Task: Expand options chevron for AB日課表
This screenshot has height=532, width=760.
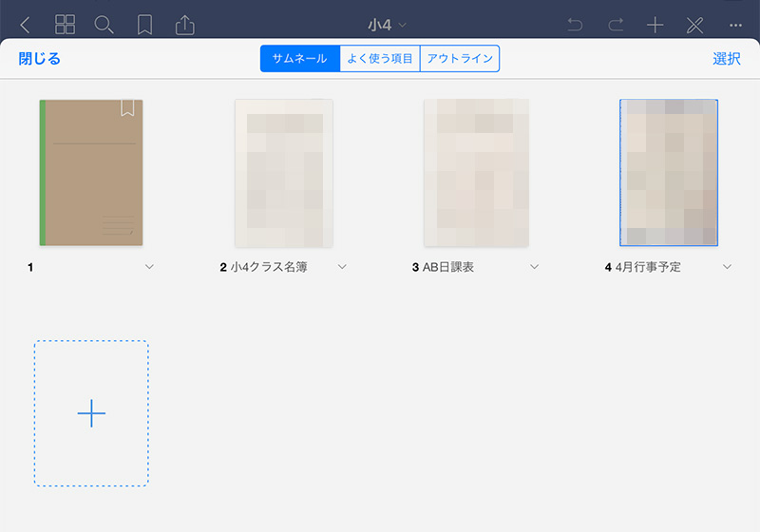Action: 534,267
